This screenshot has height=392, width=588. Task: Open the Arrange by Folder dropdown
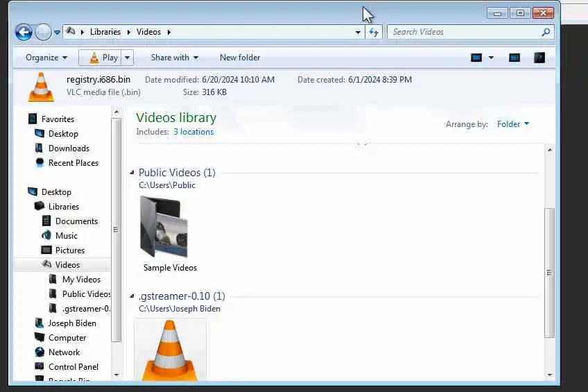pos(512,124)
